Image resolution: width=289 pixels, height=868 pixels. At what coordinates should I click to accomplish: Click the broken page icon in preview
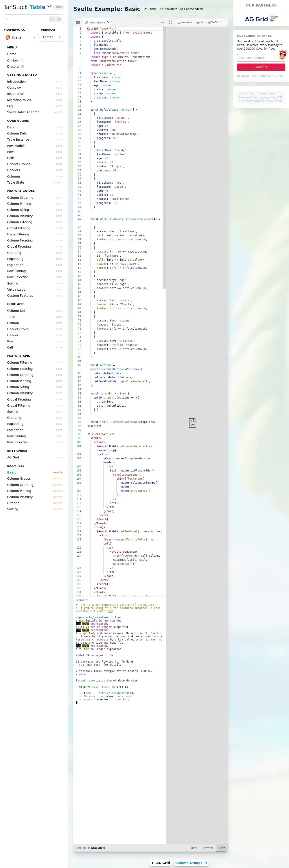tap(192, 423)
